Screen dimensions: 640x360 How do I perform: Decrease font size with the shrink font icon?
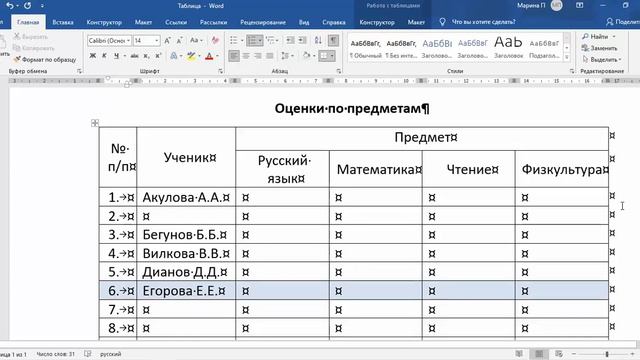coord(179,40)
